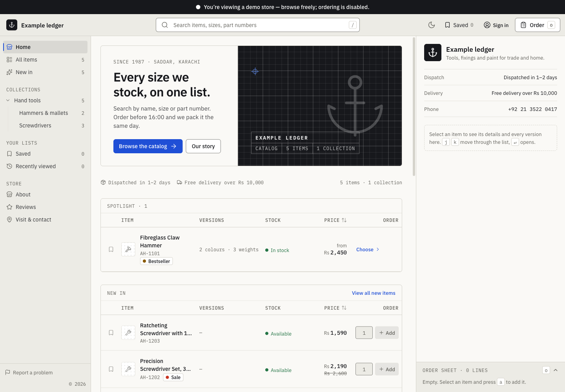The width and height of the screenshot is (565, 392).
Task: Click the Bestseller badge
Action: [157, 261]
